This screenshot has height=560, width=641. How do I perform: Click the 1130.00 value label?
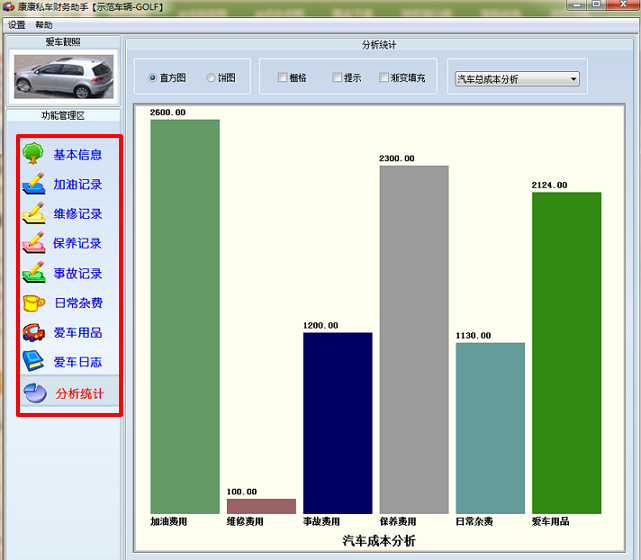pos(473,336)
